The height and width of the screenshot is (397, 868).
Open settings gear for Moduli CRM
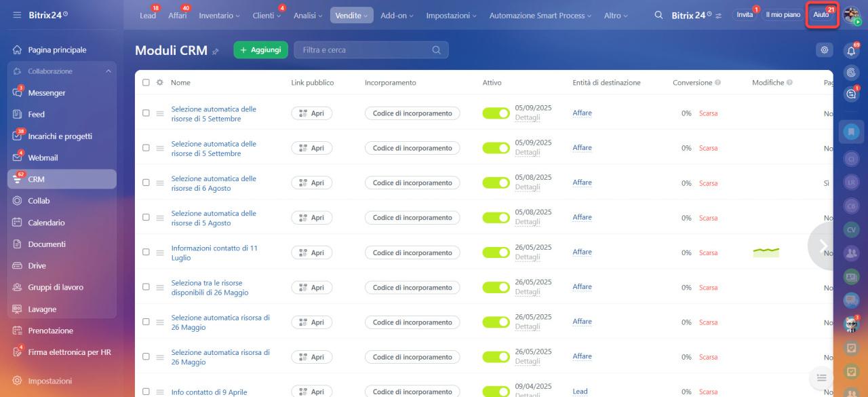[824, 50]
